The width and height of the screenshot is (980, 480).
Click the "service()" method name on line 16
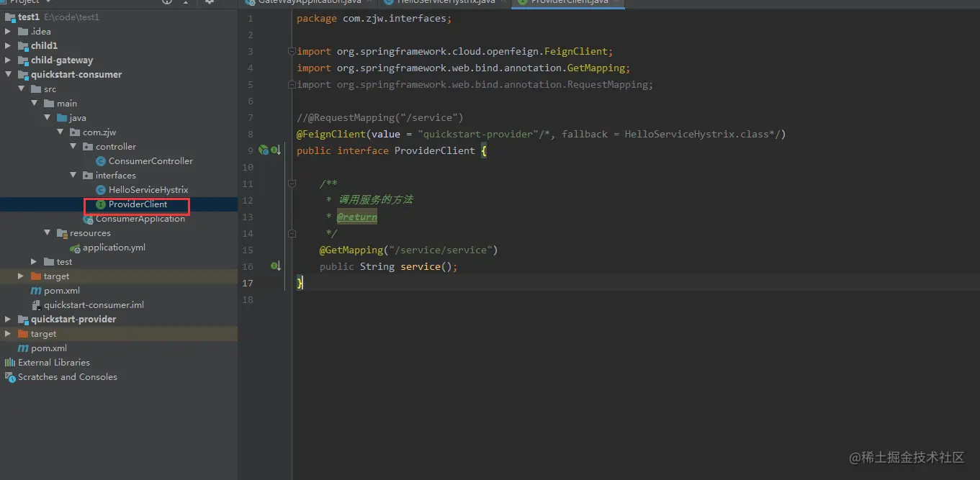[426, 266]
